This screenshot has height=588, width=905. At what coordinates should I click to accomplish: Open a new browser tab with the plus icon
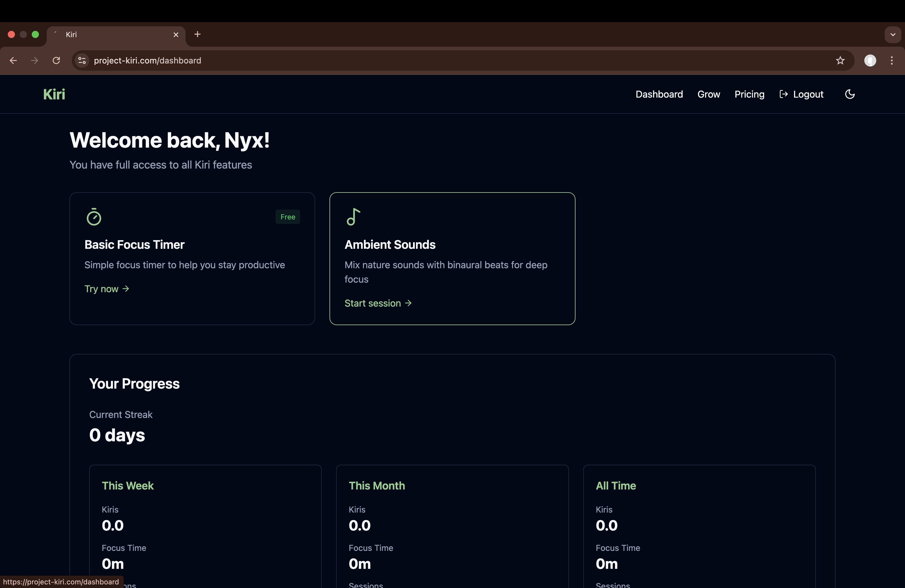pos(197,34)
